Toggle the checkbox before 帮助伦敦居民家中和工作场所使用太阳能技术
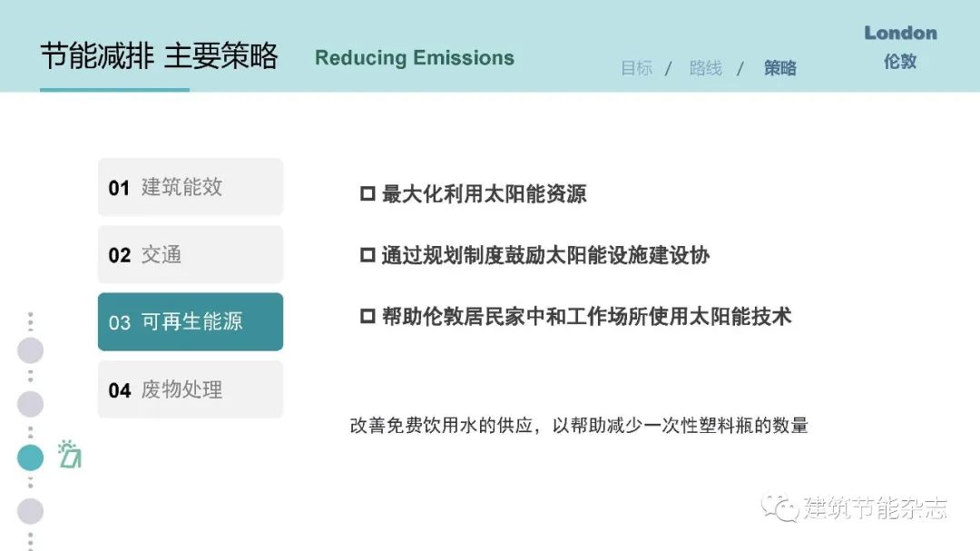The height and width of the screenshot is (551, 980). click(367, 317)
